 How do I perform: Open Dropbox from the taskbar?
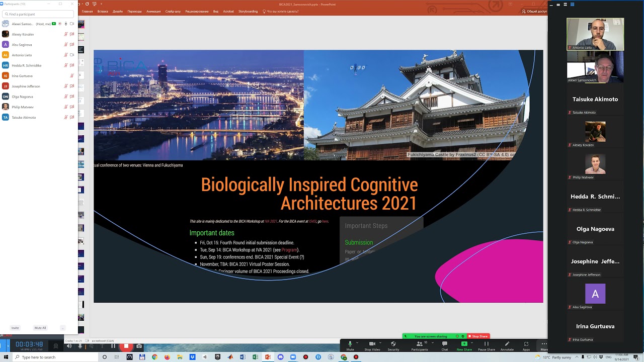click(192, 357)
